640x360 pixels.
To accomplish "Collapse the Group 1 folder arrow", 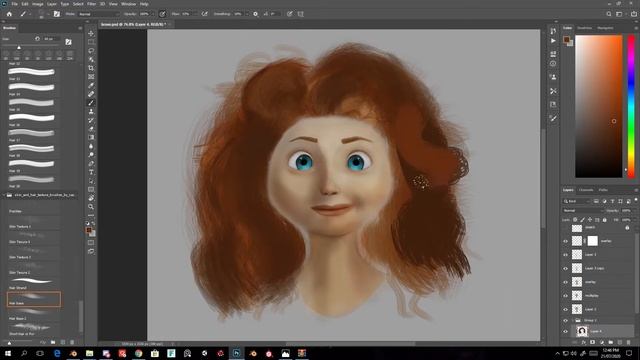I will point(573,320).
